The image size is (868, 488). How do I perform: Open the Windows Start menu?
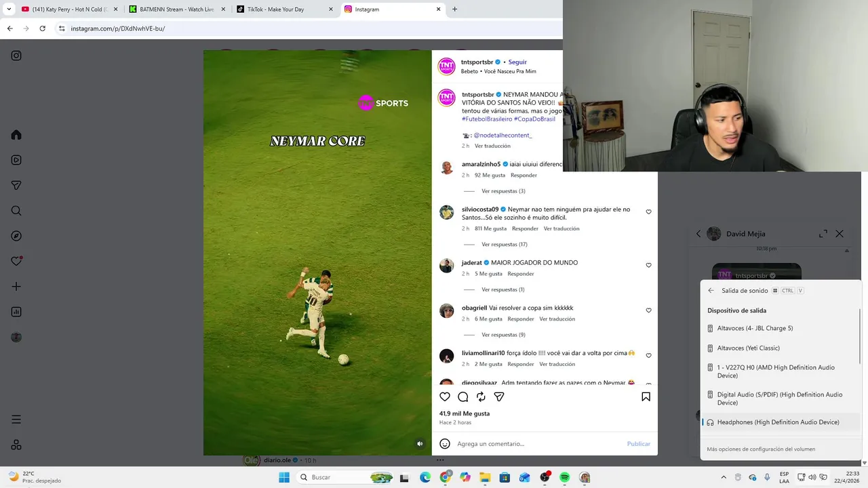(x=284, y=477)
